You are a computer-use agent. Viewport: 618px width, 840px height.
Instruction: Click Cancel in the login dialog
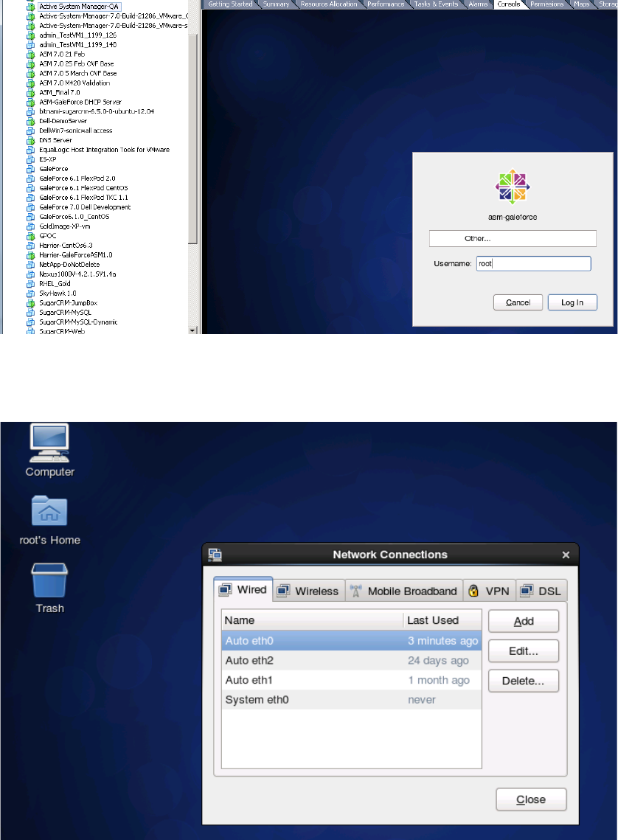(x=518, y=302)
